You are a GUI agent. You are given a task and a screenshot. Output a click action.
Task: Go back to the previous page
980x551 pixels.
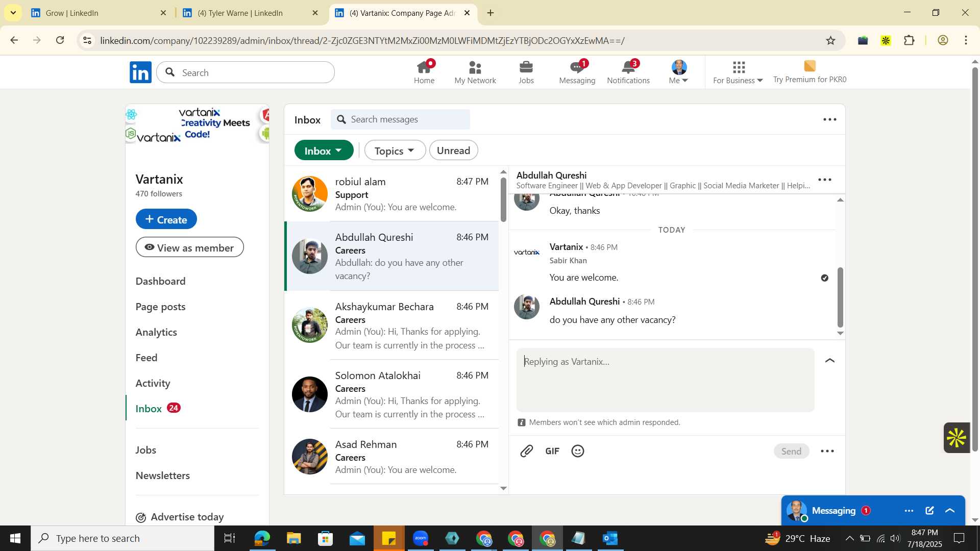(14, 40)
